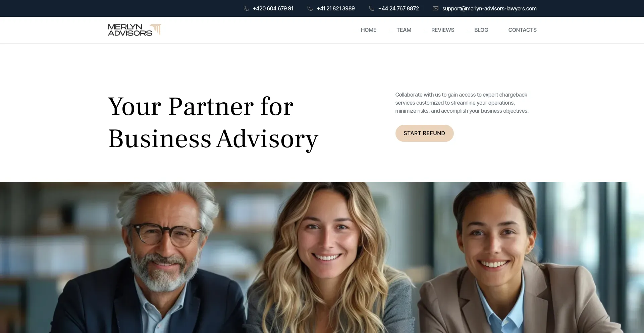The height and width of the screenshot is (333, 644).
Task: Click the Merlyn Advisors logo
Action: 135,30
